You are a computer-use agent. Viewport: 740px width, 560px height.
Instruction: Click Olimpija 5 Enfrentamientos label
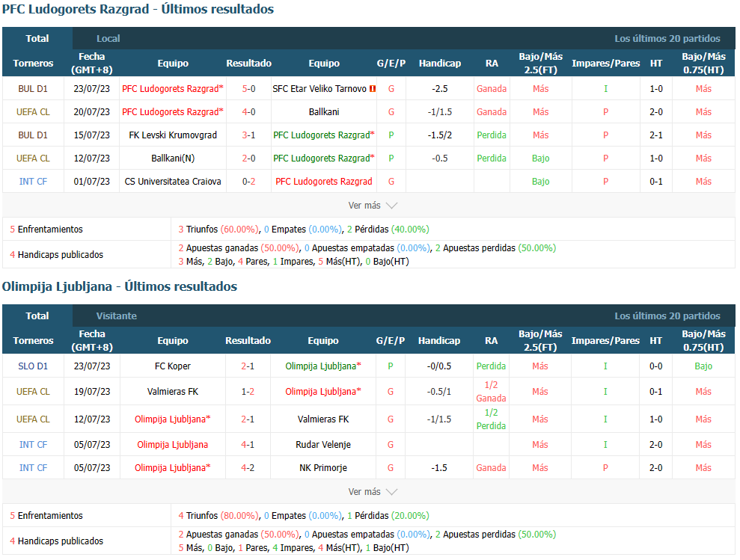click(x=46, y=516)
